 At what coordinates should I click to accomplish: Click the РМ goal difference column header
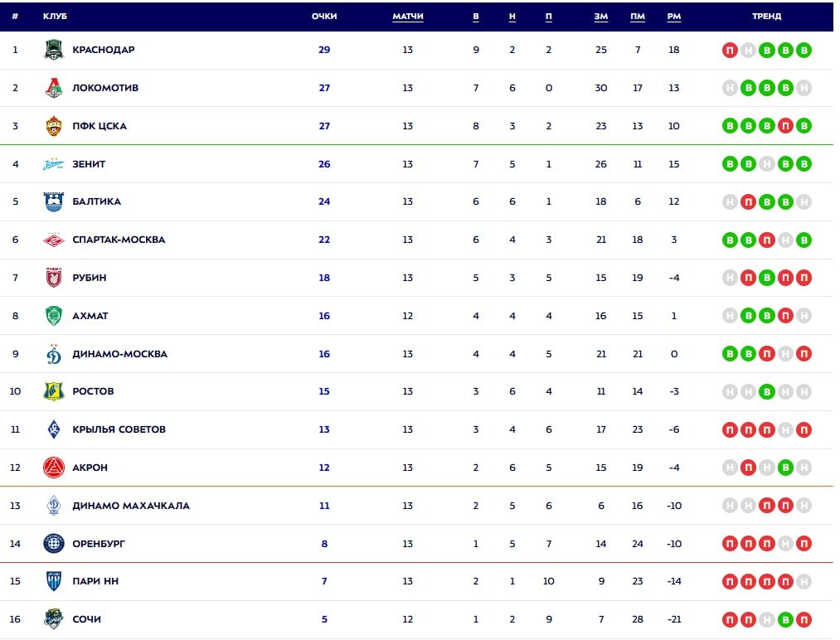pos(673,17)
